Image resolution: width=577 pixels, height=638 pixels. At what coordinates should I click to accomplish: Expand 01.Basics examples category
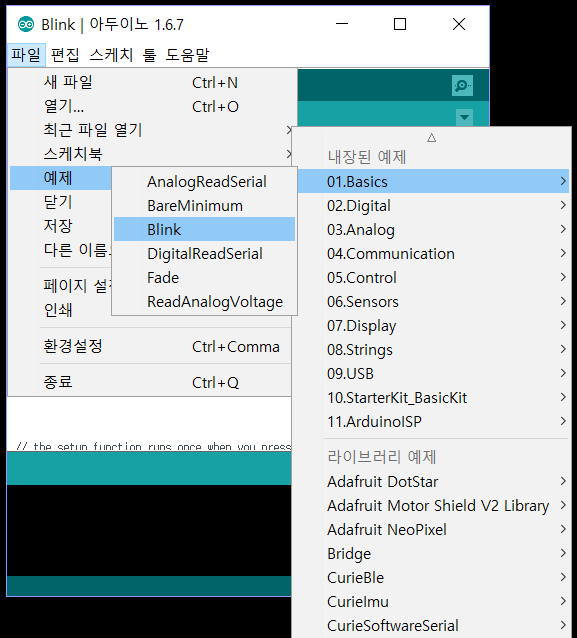433,181
